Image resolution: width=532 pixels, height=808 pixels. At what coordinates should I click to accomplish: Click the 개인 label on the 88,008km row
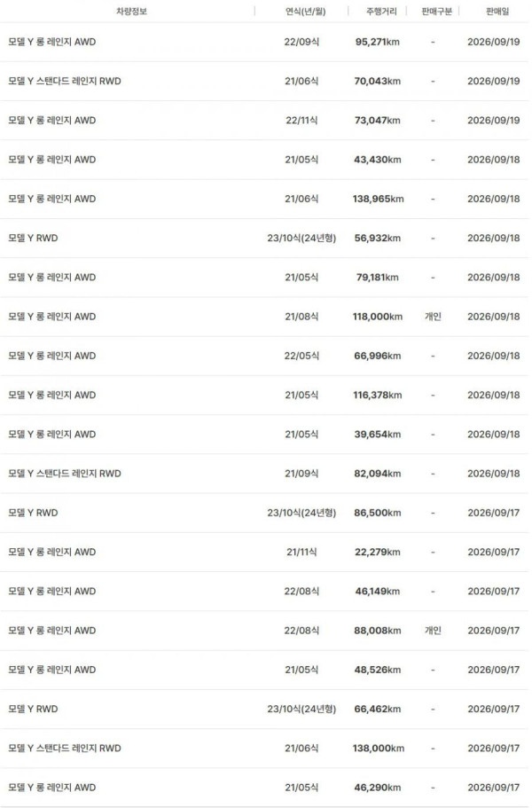click(433, 631)
